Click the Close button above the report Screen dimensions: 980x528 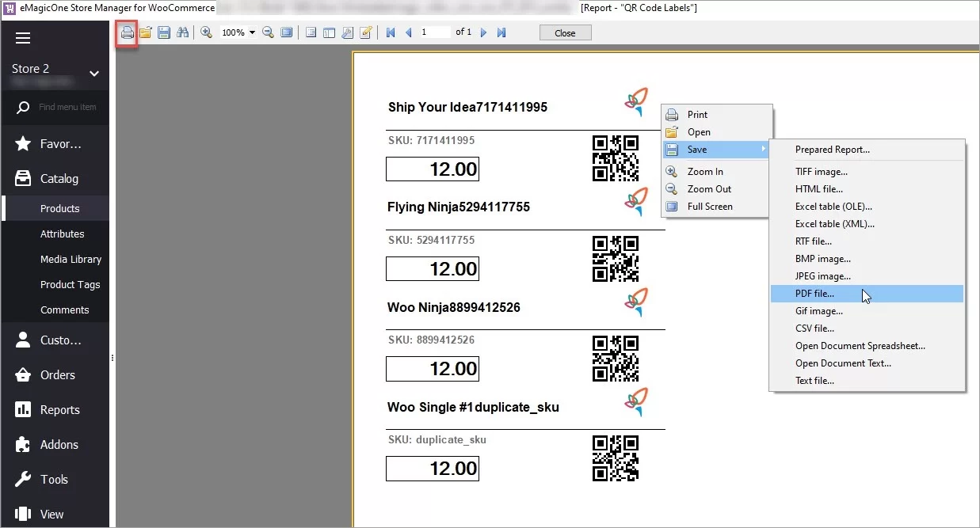point(565,32)
